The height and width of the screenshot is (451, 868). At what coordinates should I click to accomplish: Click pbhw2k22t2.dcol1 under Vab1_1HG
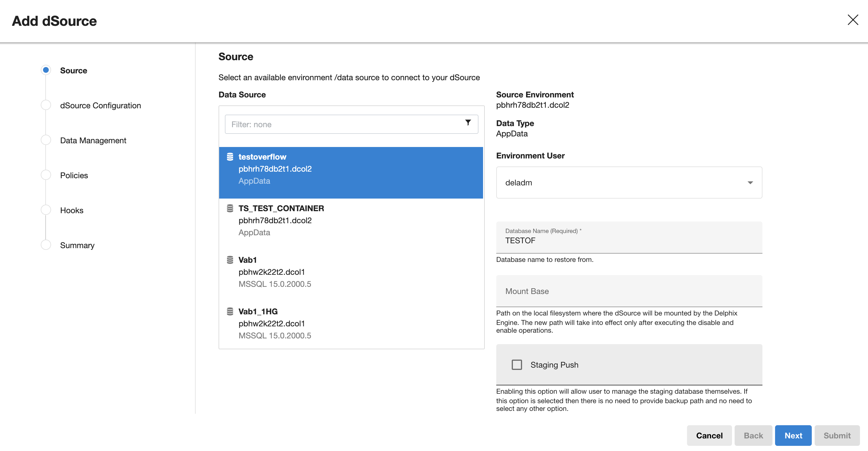click(272, 323)
